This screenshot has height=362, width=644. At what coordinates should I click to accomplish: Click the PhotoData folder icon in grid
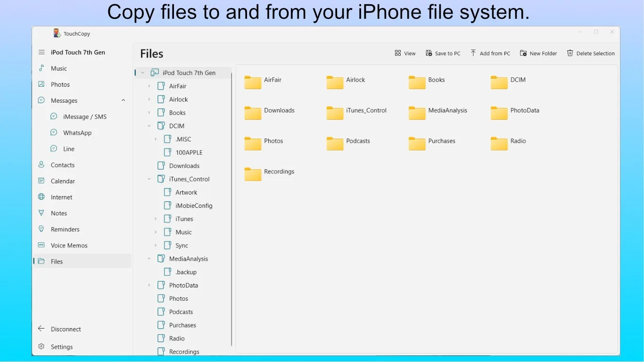(x=499, y=113)
